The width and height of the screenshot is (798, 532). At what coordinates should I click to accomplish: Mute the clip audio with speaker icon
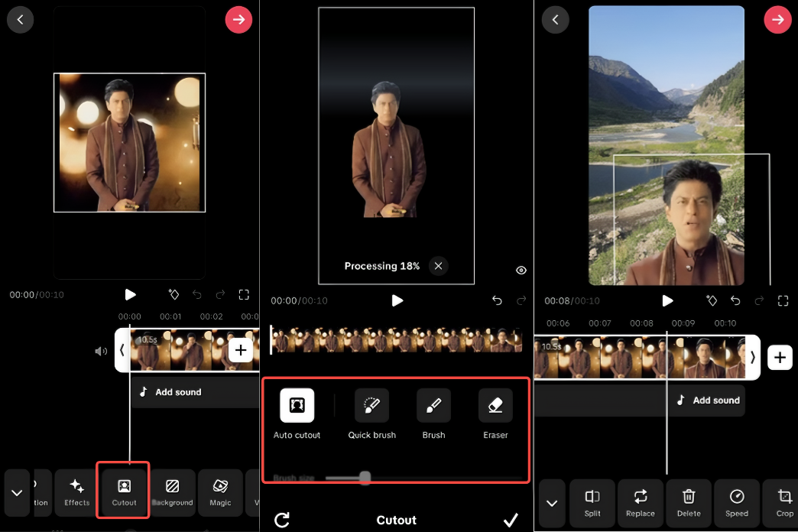[x=101, y=350]
